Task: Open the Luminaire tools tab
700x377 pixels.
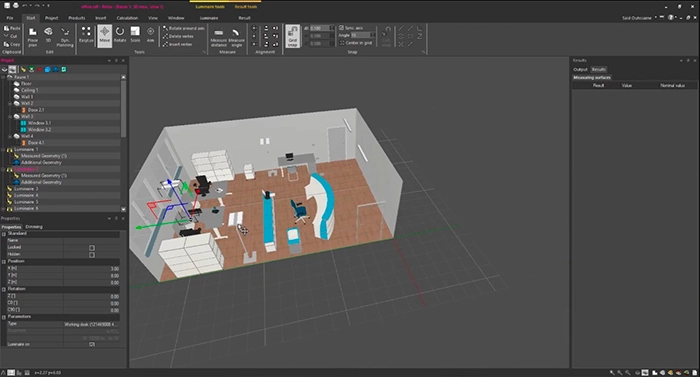Action: (x=210, y=7)
